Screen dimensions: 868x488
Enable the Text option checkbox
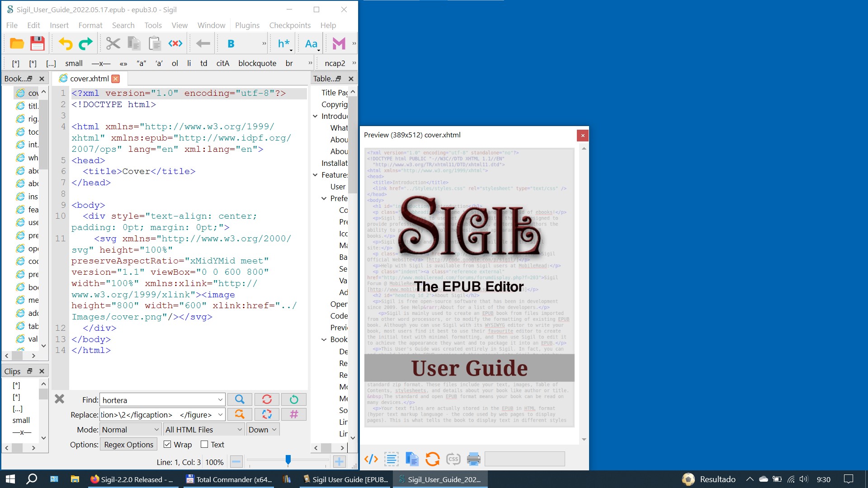(x=204, y=445)
